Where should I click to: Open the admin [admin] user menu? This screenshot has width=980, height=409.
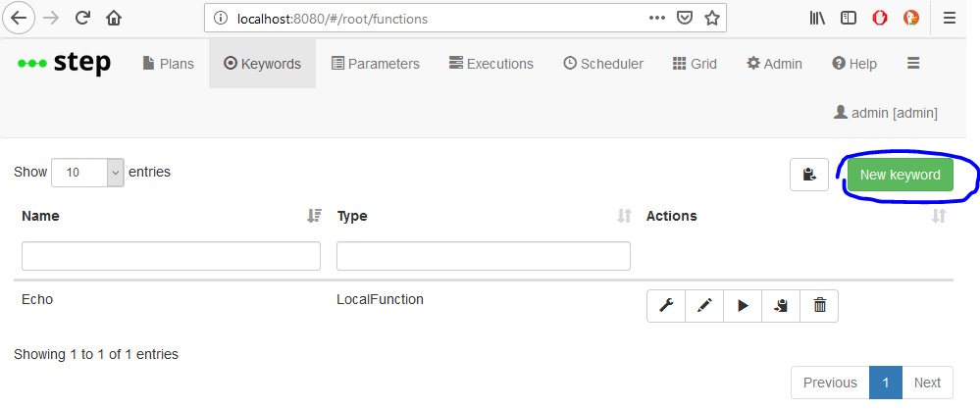[886, 113]
